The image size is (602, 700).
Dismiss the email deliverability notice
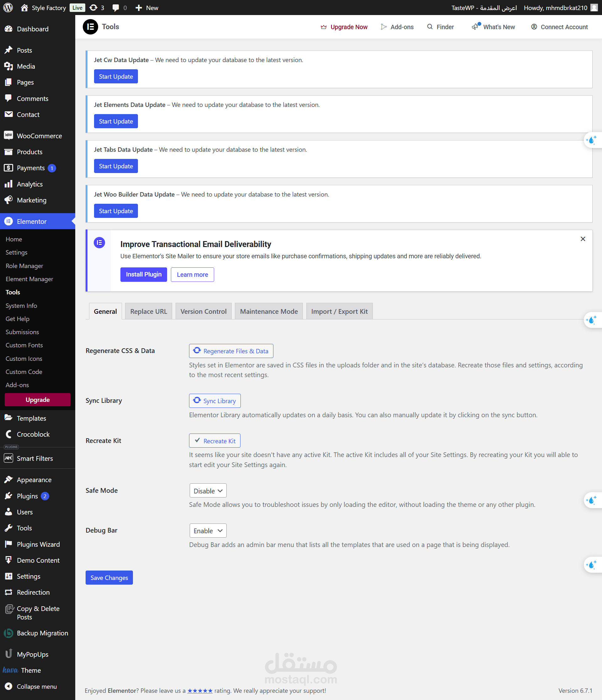click(583, 239)
